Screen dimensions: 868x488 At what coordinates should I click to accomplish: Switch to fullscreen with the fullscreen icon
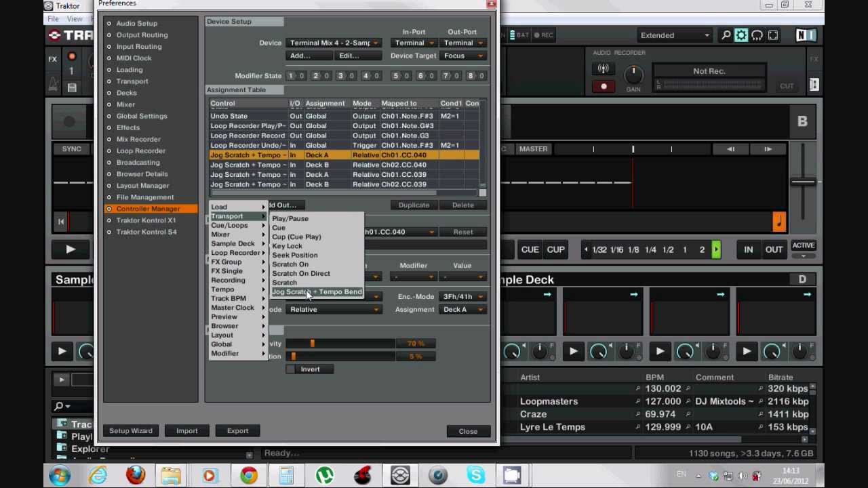[773, 35]
